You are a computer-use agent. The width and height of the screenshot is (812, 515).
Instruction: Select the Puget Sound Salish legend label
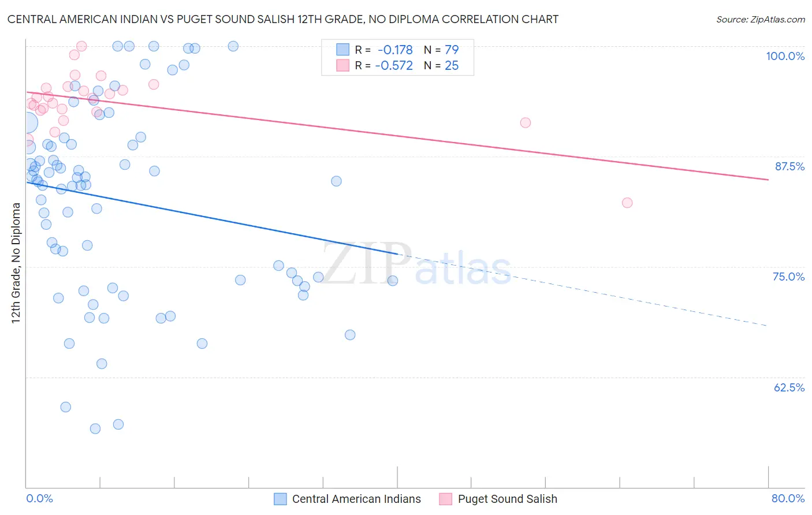pyautogui.click(x=508, y=499)
